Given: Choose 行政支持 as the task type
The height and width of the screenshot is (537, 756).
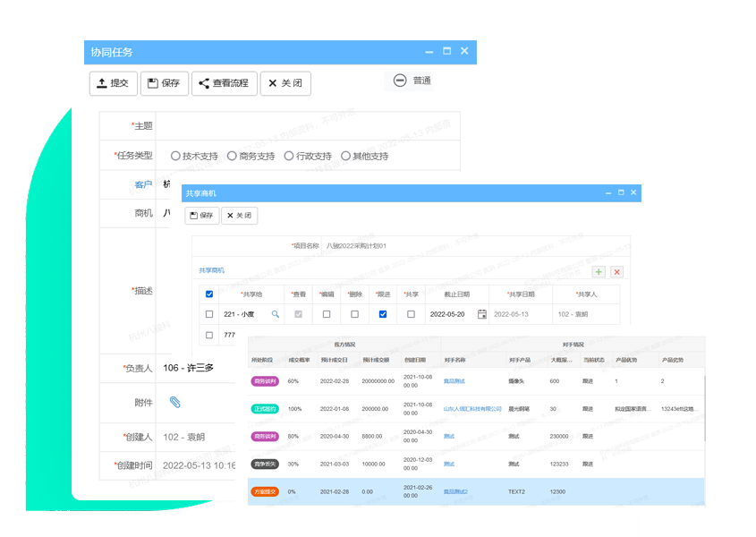Looking at the screenshot, I should click(x=289, y=156).
